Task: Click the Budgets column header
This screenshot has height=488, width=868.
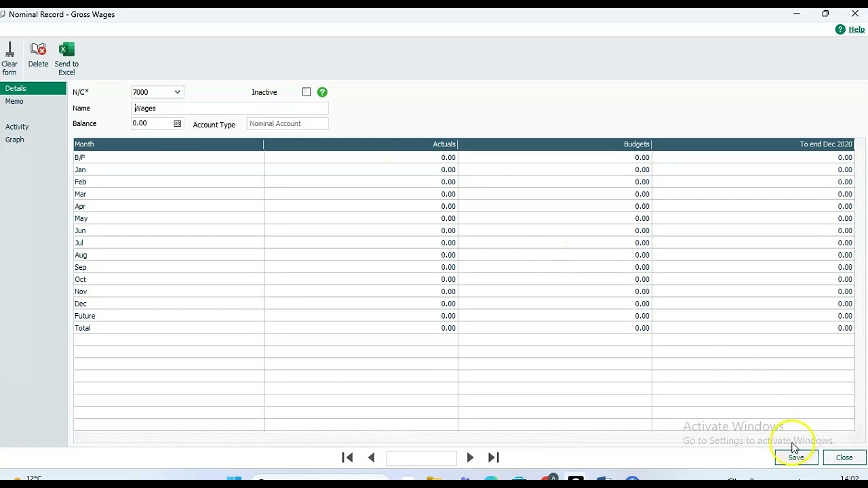Action: point(555,144)
